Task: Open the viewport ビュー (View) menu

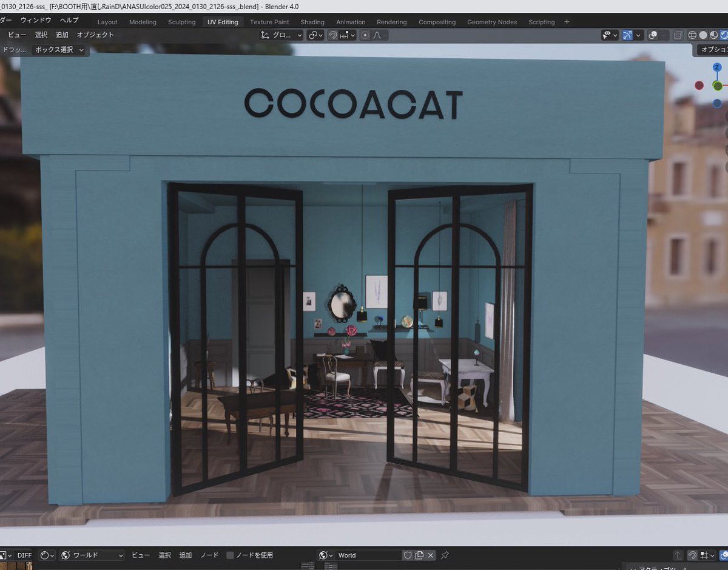Action: (x=17, y=35)
